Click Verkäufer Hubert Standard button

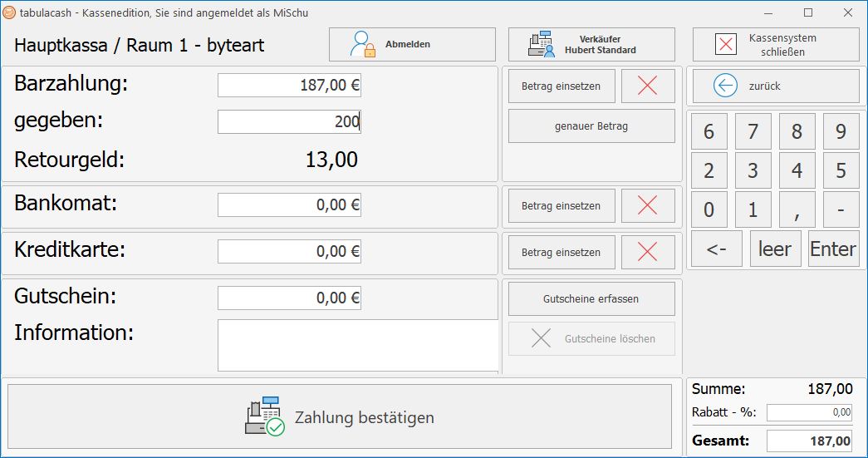pyautogui.click(x=591, y=44)
